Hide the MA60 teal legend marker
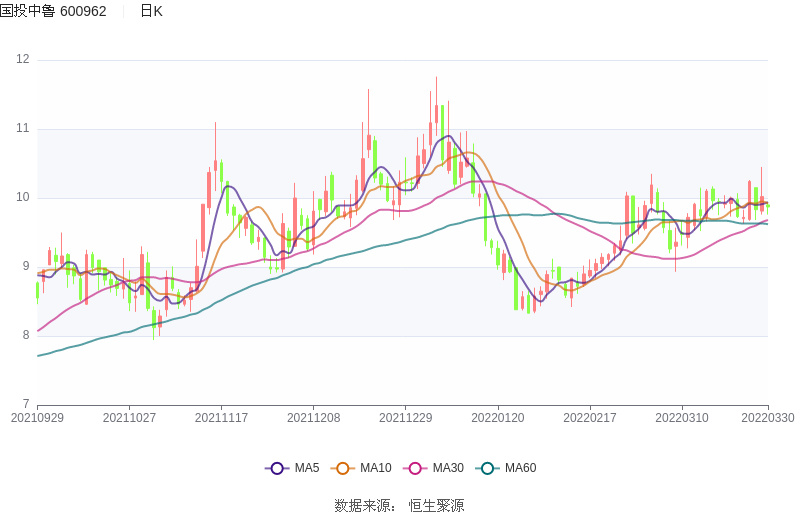The height and width of the screenshot is (517, 800). coord(488,468)
